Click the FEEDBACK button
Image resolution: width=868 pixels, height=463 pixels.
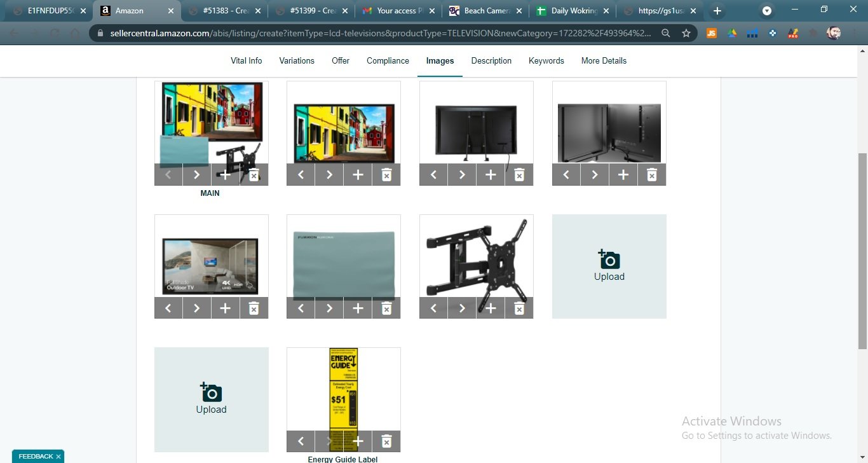36,456
